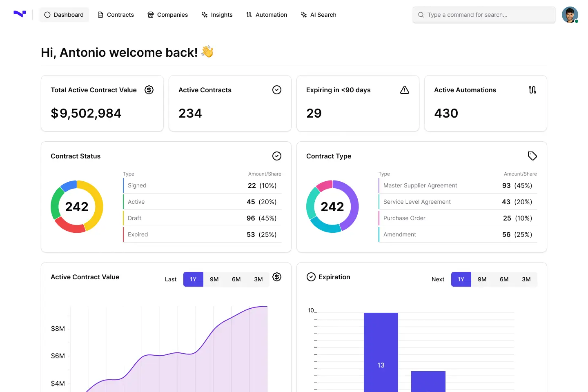Select 1Y range in Expiration chart
This screenshot has height=392, width=588.
461,279
